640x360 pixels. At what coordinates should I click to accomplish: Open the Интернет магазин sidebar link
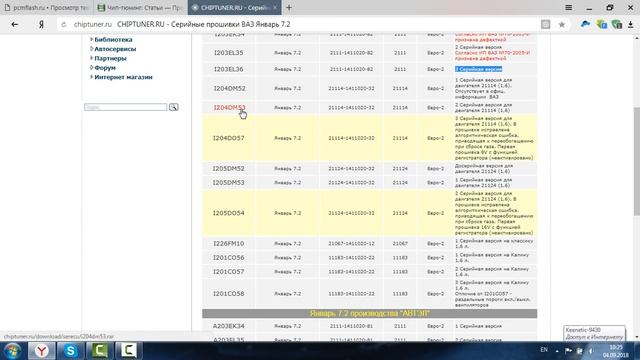click(x=123, y=77)
